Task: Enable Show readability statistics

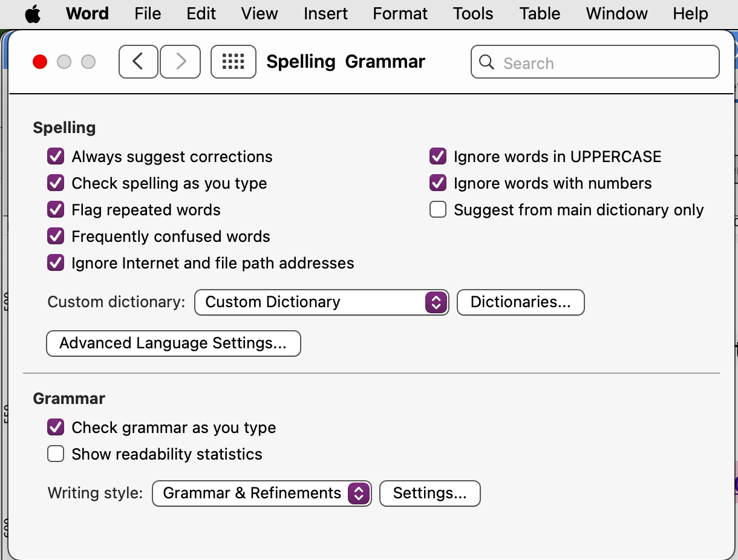Action: coord(56,454)
